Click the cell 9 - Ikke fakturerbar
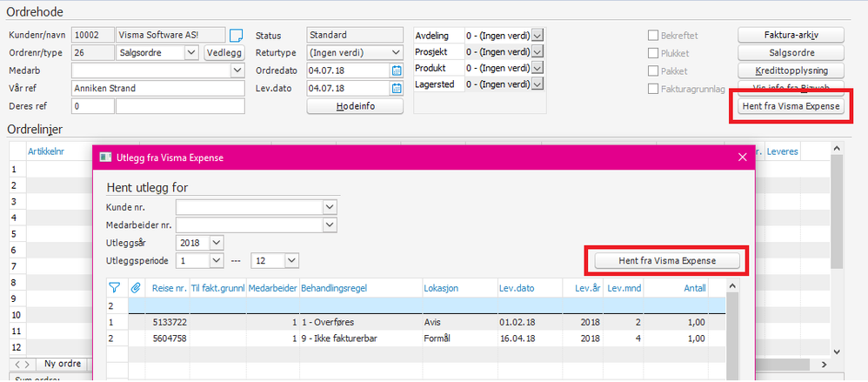Image resolution: width=868 pixels, height=382 pixels. coord(360,338)
